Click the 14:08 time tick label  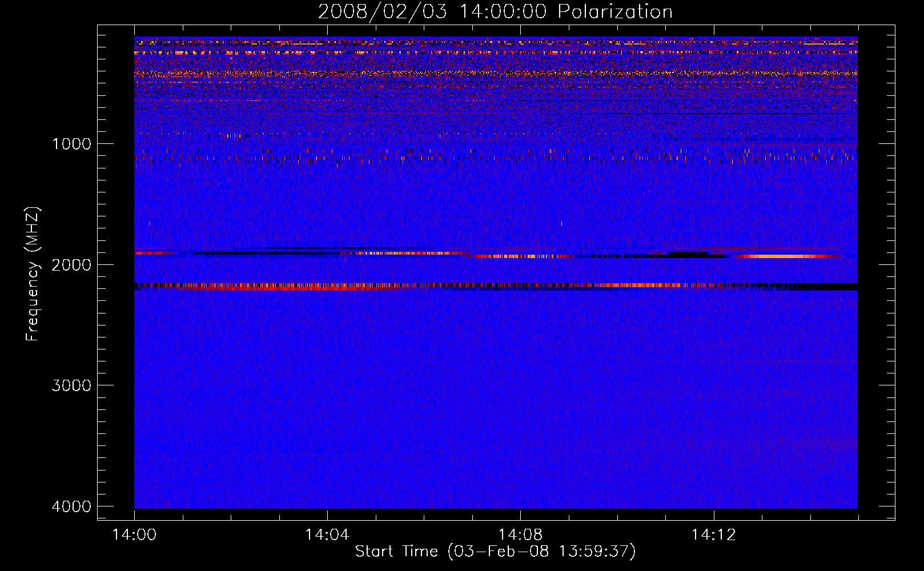pyautogui.click(x=520, y=535)
